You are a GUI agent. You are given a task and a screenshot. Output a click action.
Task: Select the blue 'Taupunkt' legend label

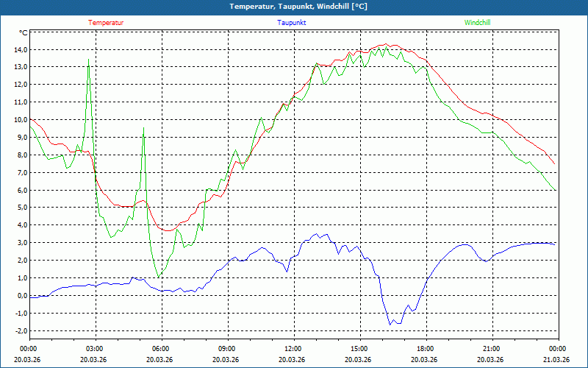click(292, 23)
